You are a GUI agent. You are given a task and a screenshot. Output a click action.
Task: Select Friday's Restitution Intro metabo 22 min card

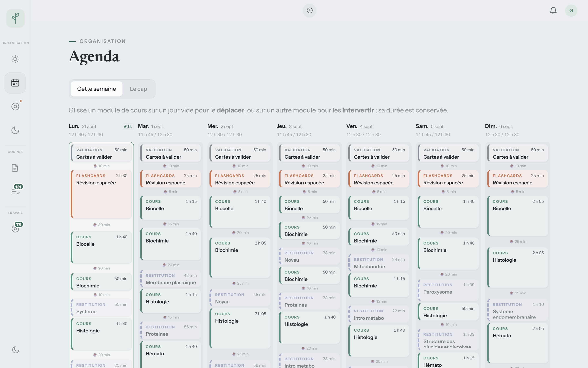click(379, 314)
